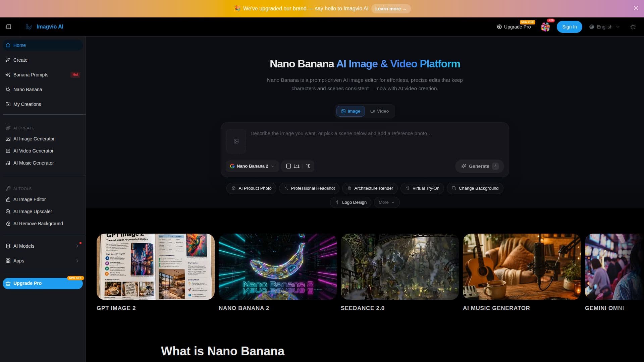Click the eraser icon of AI Remove Background
Viewport: 644px width, 362px height.
[8, 224]
